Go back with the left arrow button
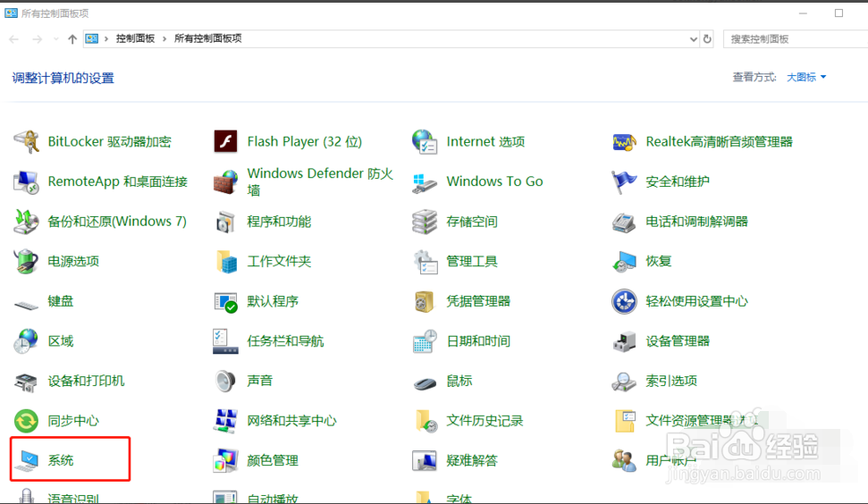 click(14, 38)
